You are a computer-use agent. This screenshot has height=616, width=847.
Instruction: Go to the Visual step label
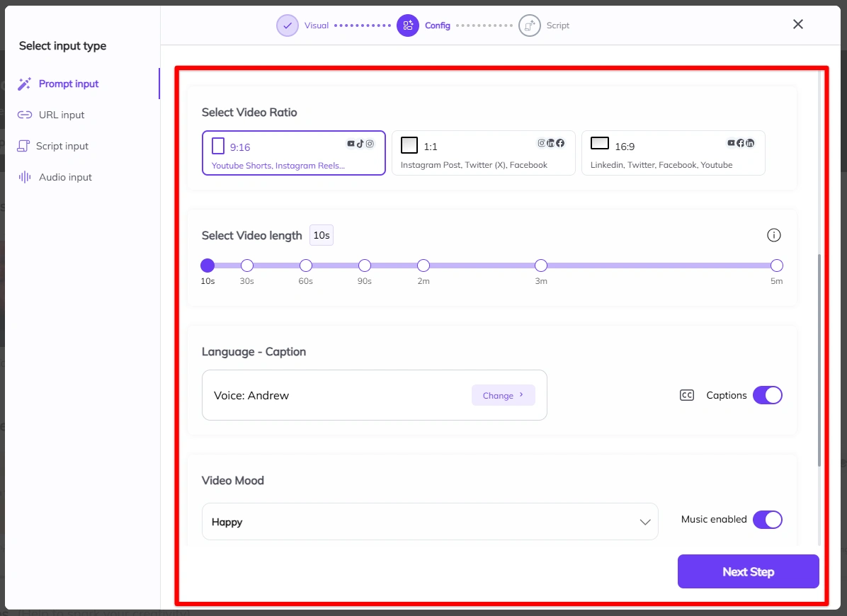pyautogui.click(x=316, y=25)
